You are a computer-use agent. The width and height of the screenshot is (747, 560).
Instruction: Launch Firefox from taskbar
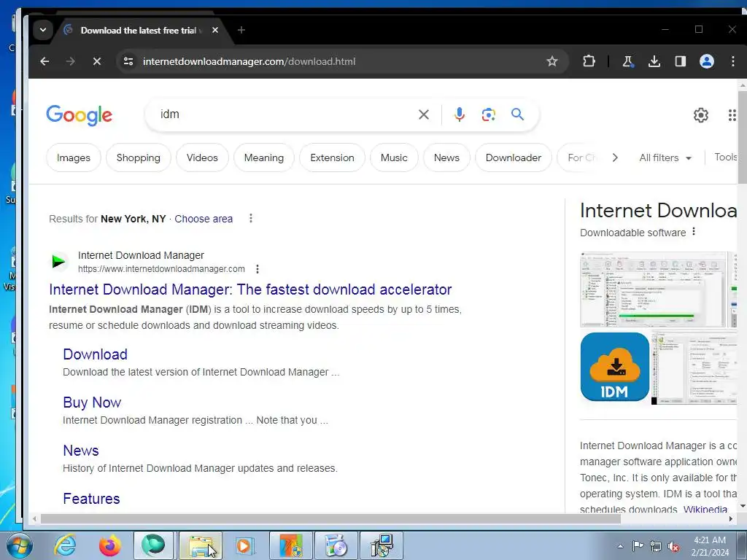[x=109, y=545]
